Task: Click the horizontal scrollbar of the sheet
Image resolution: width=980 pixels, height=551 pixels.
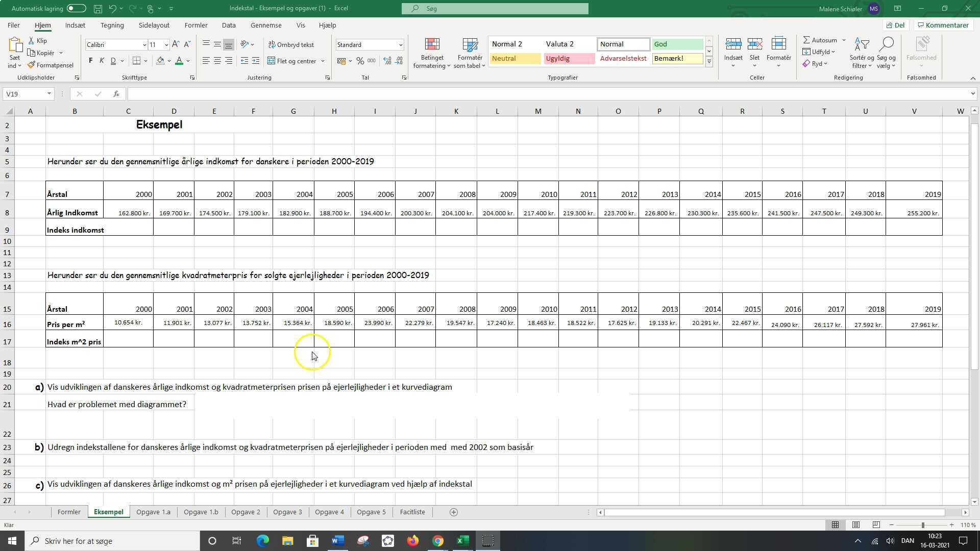Action: tap(775, 512)
